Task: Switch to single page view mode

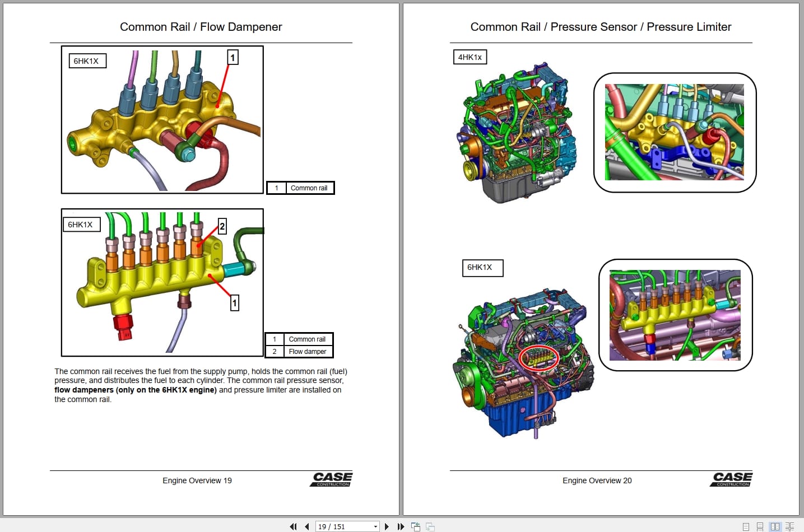Action: click(746, 526)
